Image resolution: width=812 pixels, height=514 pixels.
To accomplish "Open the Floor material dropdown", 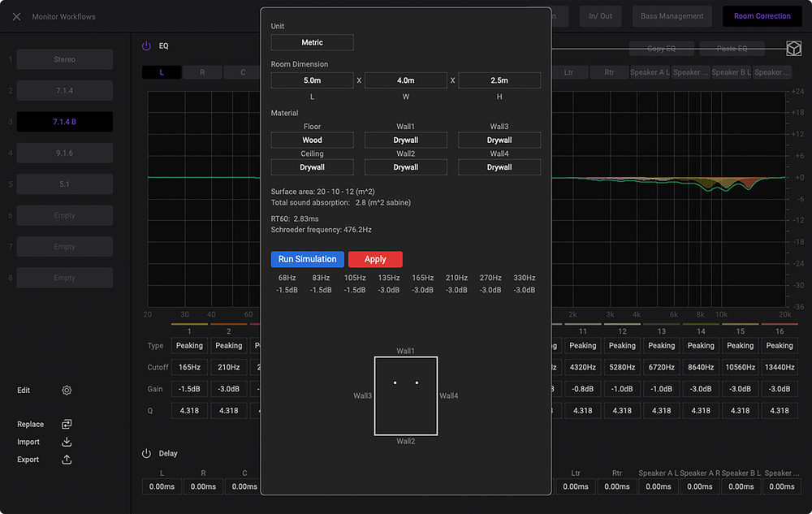I will point(312,140).
